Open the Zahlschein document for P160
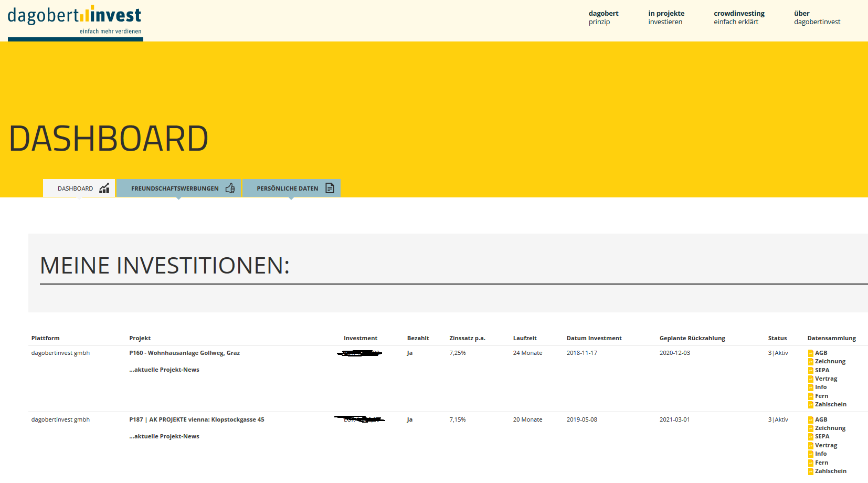The height and width of the screenshot is (483, 868). tap(831, 404)
